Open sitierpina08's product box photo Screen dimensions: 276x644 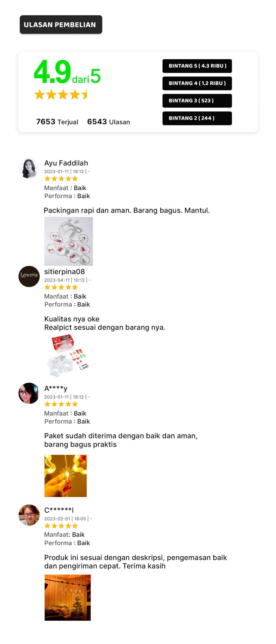[68, 355]
